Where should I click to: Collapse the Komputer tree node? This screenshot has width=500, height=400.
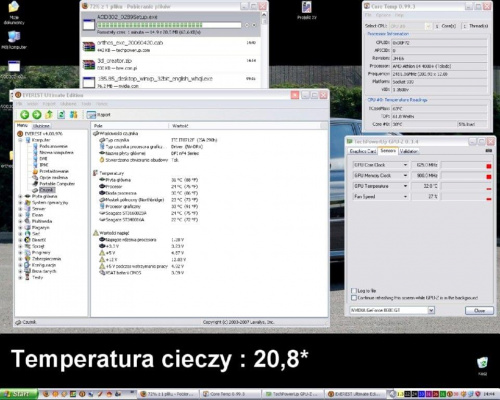coord(20,140)
